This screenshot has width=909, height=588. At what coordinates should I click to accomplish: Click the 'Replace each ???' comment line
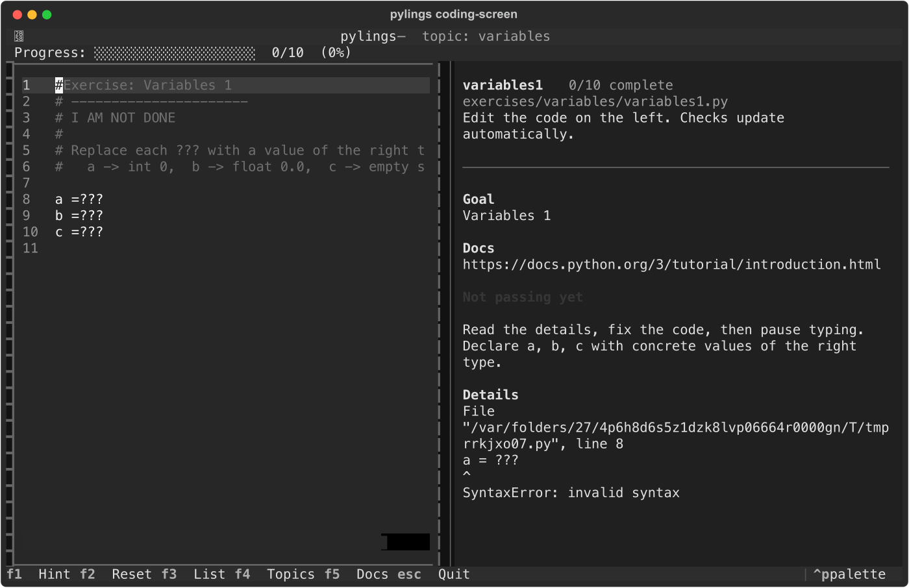point(240,151)
